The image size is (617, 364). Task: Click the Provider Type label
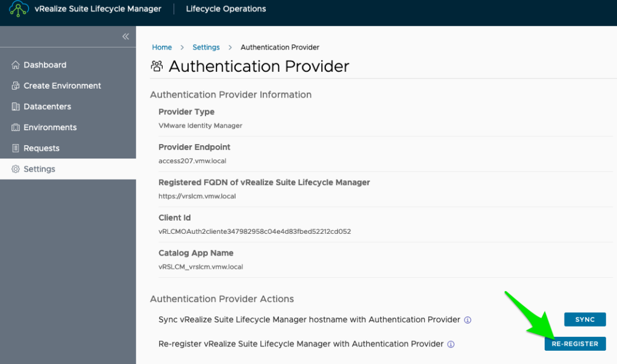(x=187, y=111)
